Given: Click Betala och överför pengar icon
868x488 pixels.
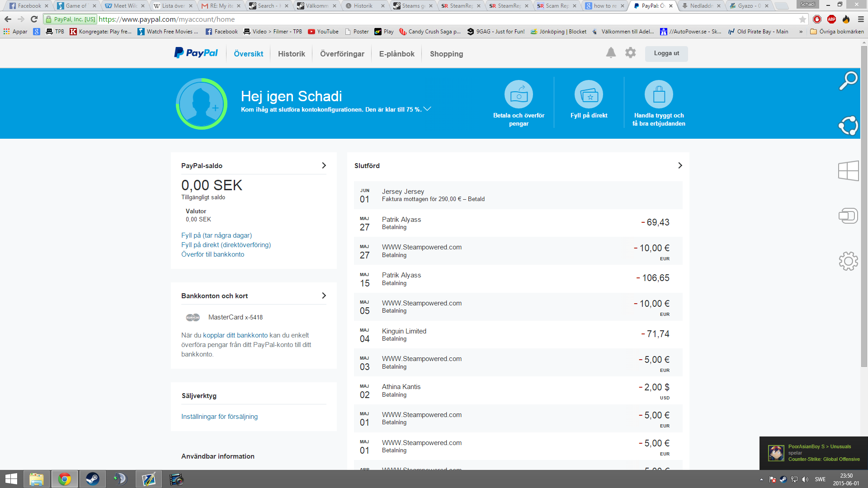Looking at the screenshot, I should (519, 94).
